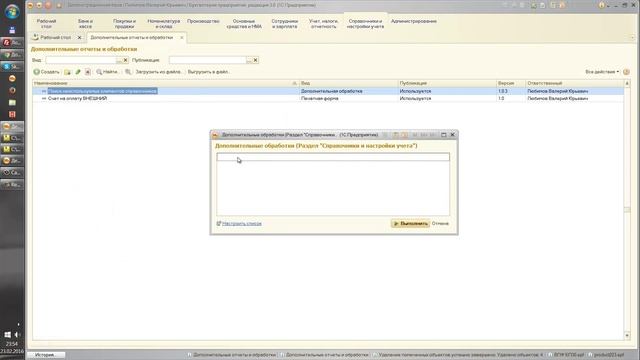Click the Вид filter input field
This screenshot has width=640, height=360.
point(80,60)
